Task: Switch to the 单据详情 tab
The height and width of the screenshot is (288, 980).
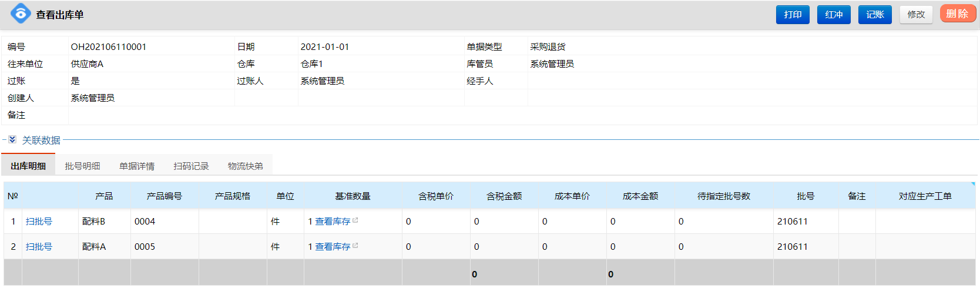Action: point(137,166)
